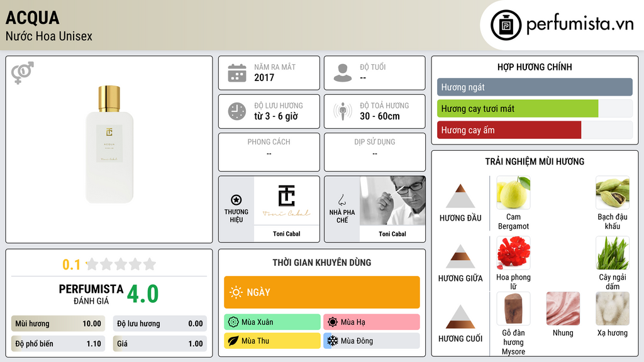Click the release year value 2017
The image size is (644, 362).
click(264, 77)
